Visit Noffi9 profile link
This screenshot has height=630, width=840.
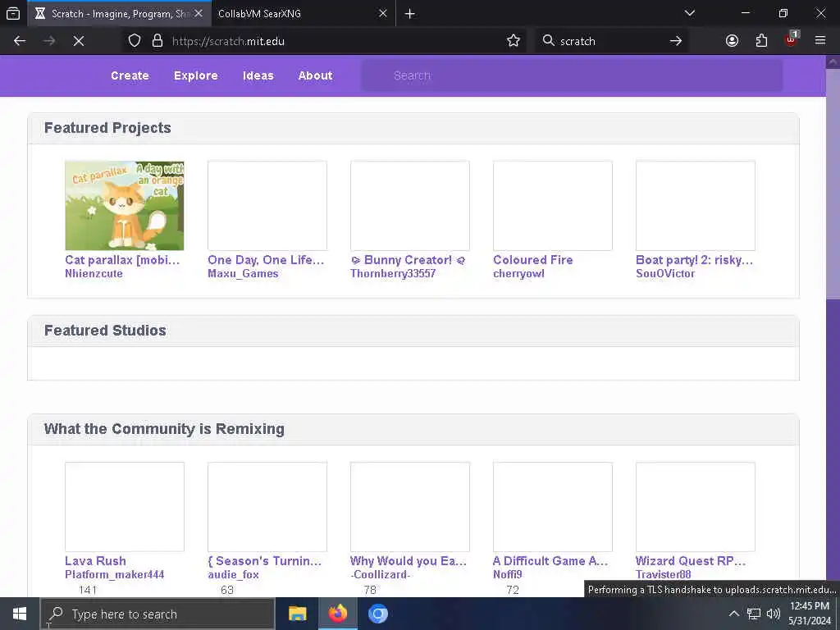click(507, 574)
